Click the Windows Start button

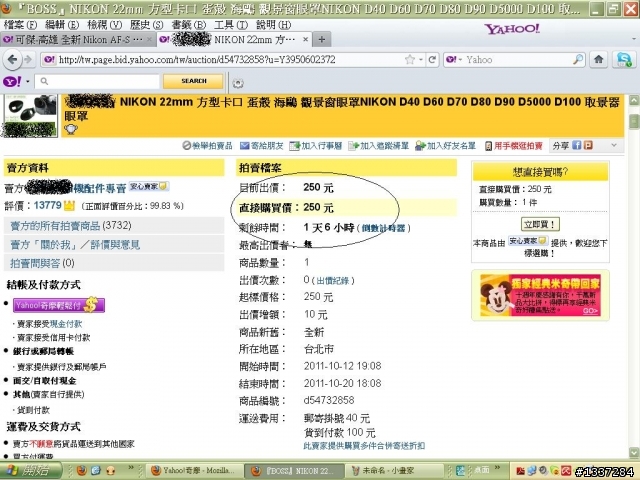(31, 471)
